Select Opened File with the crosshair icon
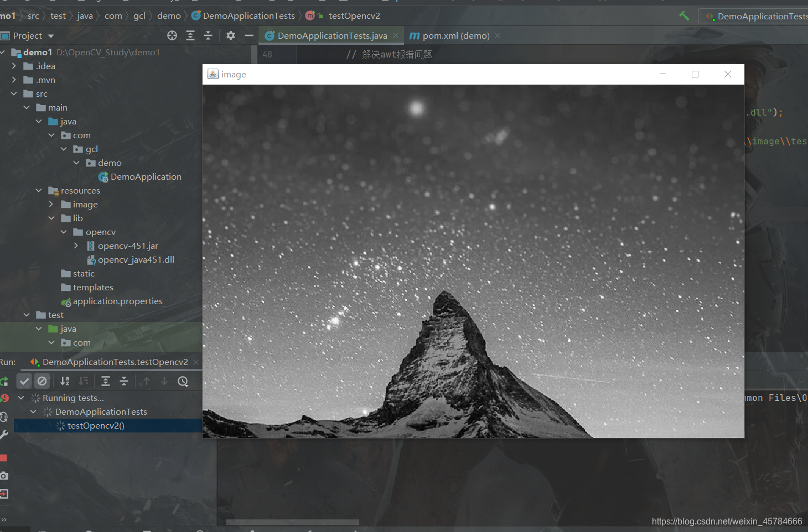 click(x=172, y=35)
